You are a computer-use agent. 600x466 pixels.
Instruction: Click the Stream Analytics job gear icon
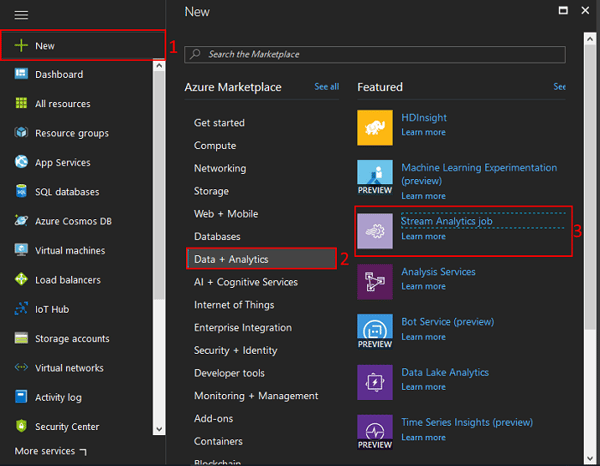[x=375, y=231]
